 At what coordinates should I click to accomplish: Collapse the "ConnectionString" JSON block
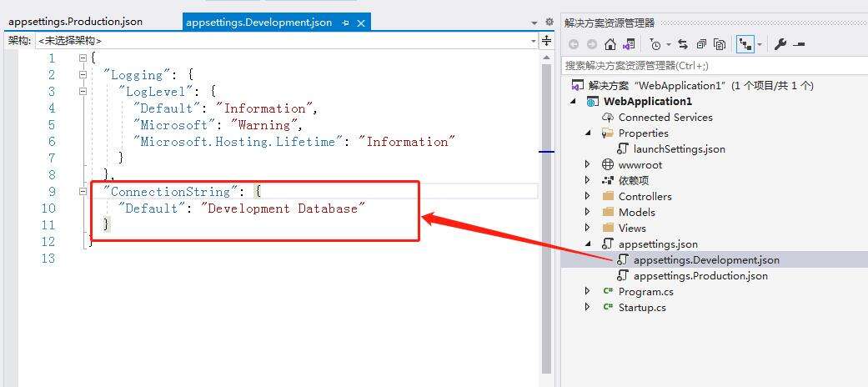pos(83,192)
